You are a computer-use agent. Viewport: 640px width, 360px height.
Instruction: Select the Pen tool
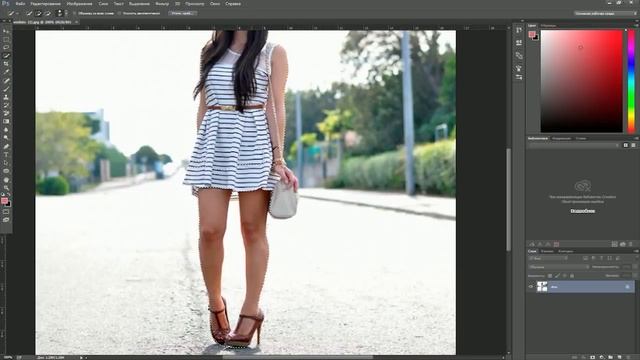pyautogui.click(x=6, y=146)
